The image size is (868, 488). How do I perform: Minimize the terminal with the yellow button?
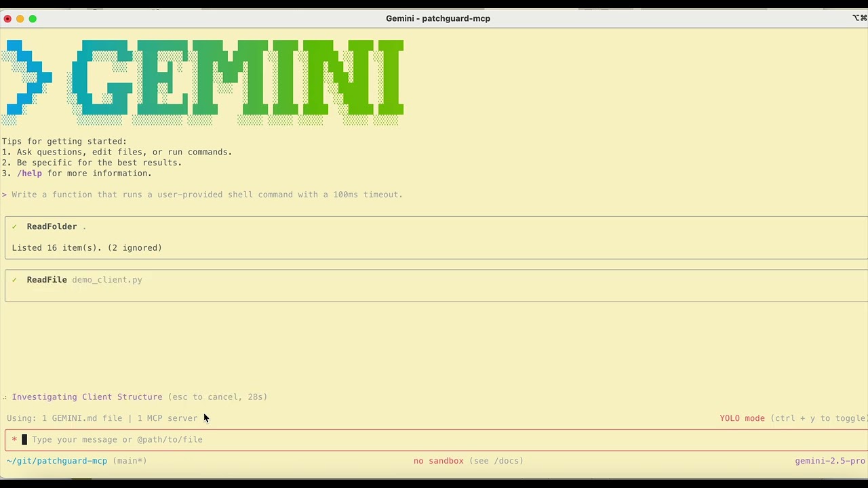20,18
